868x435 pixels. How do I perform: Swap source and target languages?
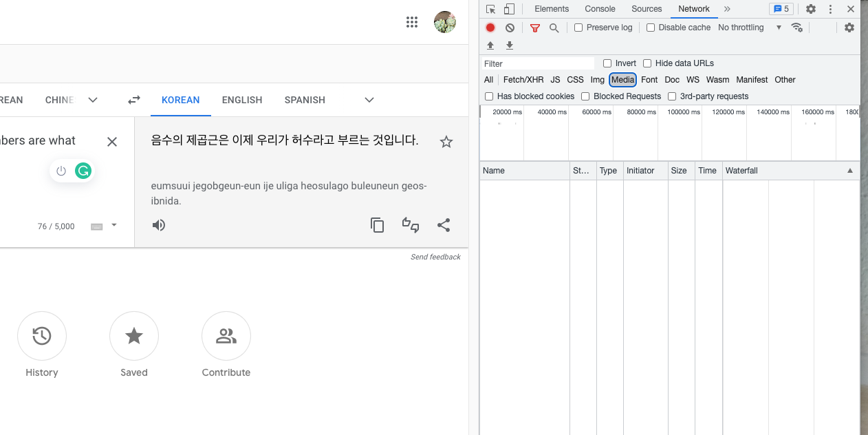coord(134,100)
